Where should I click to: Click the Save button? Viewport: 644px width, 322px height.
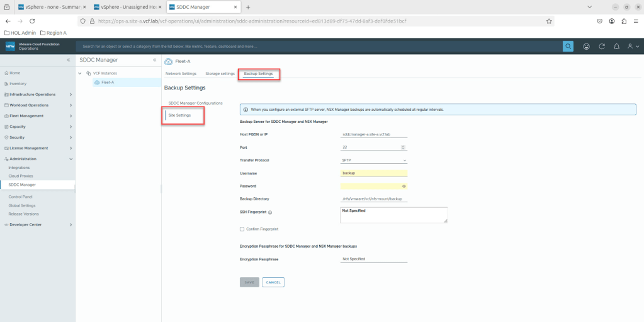click(249, 282)
